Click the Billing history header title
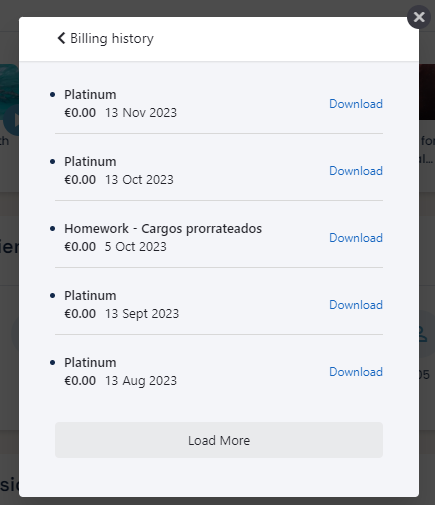The width and height of the screenshot is (435, 505). (112, 38)
